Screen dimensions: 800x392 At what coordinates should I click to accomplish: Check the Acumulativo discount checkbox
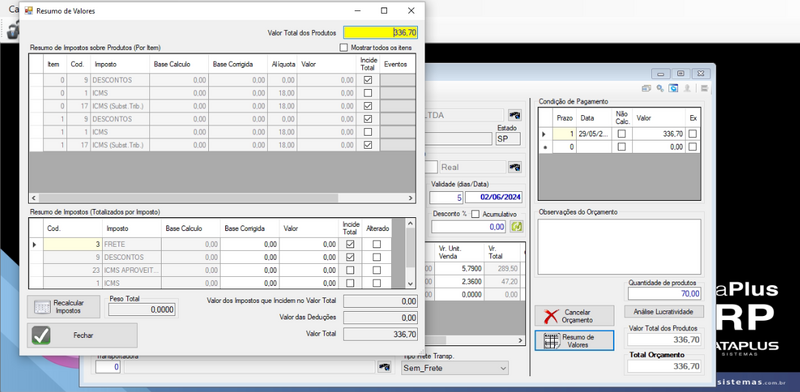pyautogui.click(x=476, y=214)
